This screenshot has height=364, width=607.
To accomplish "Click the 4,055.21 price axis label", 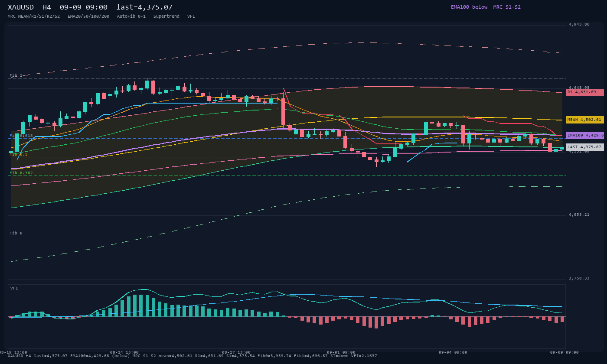I will (x=579, y=214).
